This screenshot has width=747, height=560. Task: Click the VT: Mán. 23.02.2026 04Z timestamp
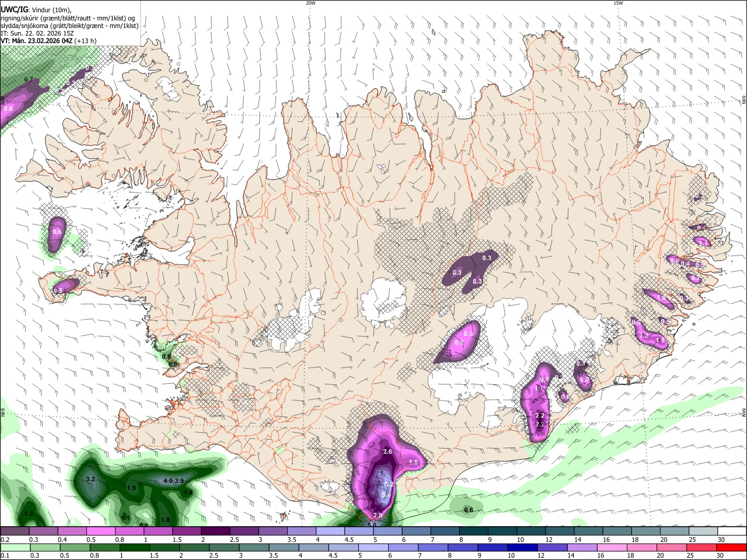(x=37, y=41)
